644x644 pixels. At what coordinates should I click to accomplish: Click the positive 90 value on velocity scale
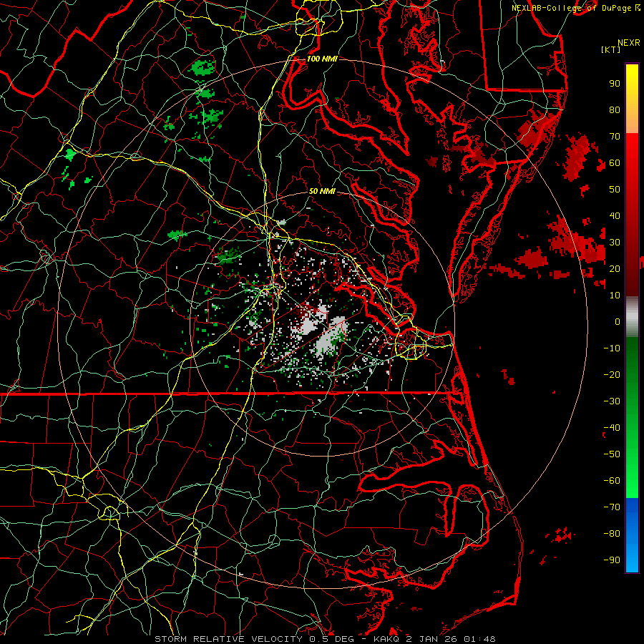pos(615,84)
